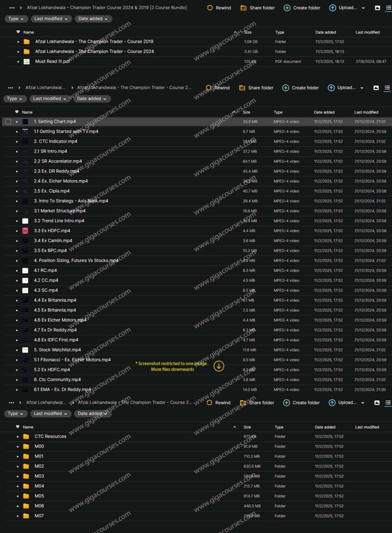Sort by Size column above the 33.9 MB entry
392x533 pixels.
point(246,112)
